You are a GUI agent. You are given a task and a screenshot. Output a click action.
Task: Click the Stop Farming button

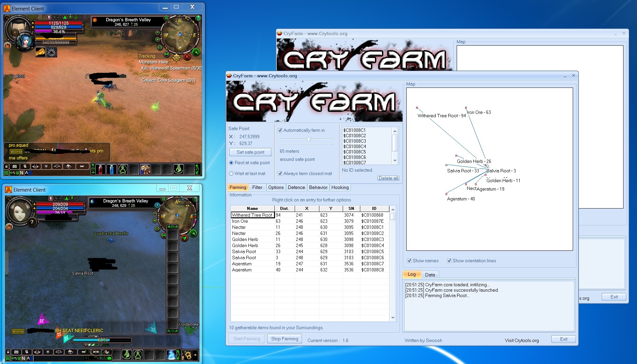(285, 339)
